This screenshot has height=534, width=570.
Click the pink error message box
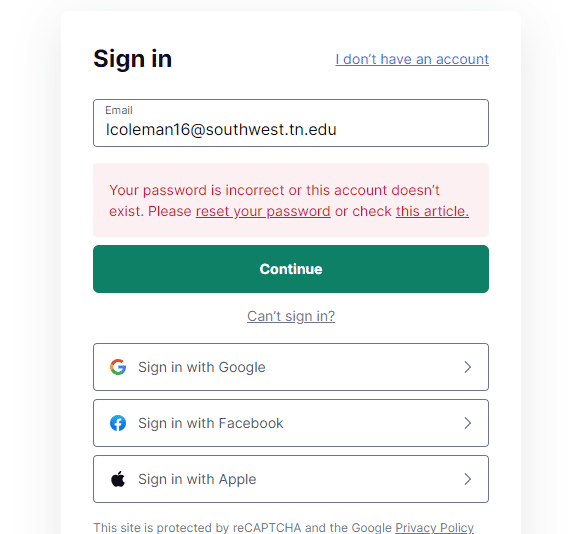[291, 200]
